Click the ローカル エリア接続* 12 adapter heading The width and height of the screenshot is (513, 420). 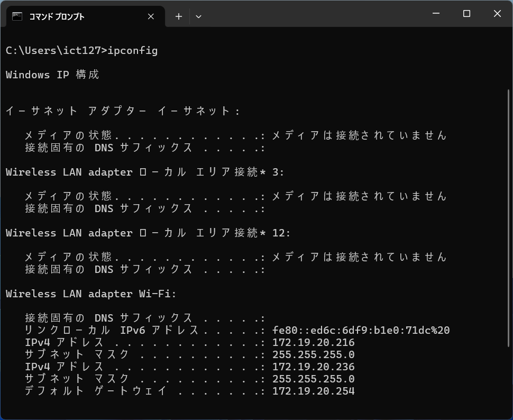[x=148, y=233]
